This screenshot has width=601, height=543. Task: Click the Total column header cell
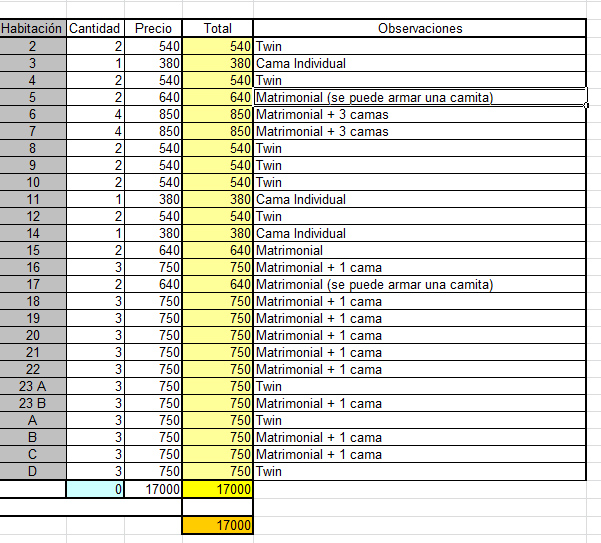click(x=217, y=28)
